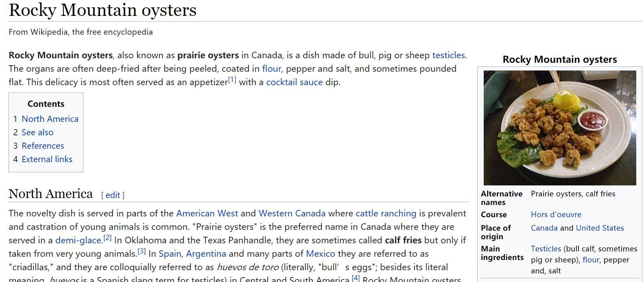This screenshot has height=282, width=644.
Task: Open Hors d'oeuvre link in infobox
Action: pos(556,214)
